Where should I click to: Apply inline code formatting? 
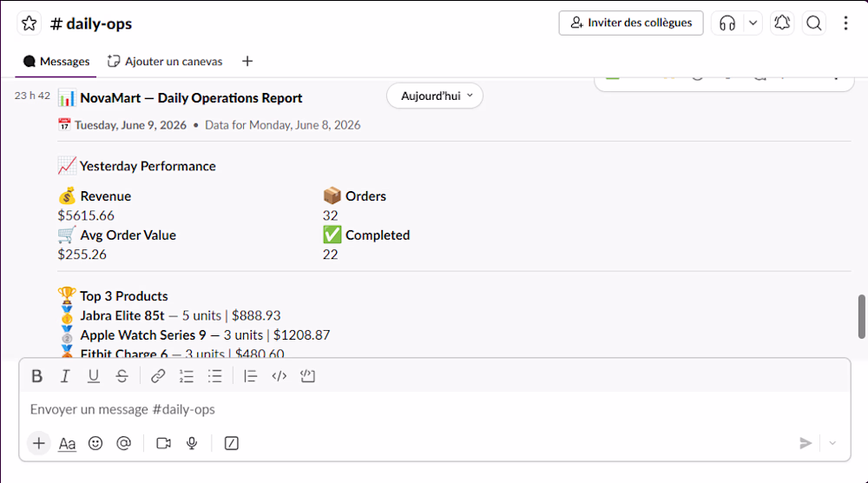click(x=279, y=376)
